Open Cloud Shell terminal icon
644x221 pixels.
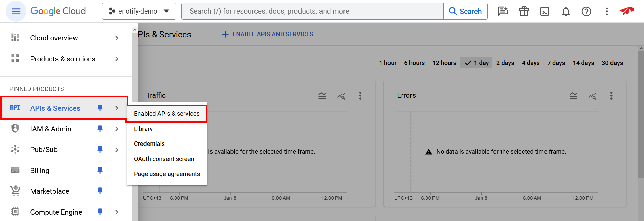coord(545,12)
